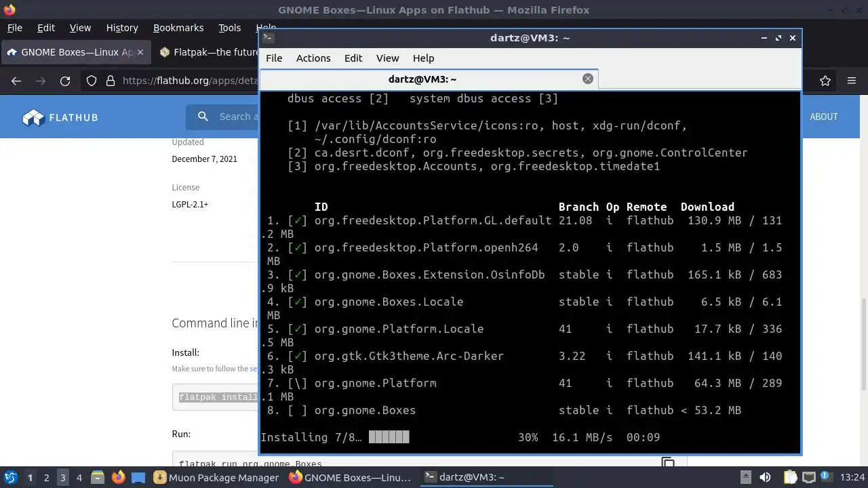868x488 pixels.
Task: Select the dartz@VM3 terminal taskbar entry
Action: [x=486, y=477]
